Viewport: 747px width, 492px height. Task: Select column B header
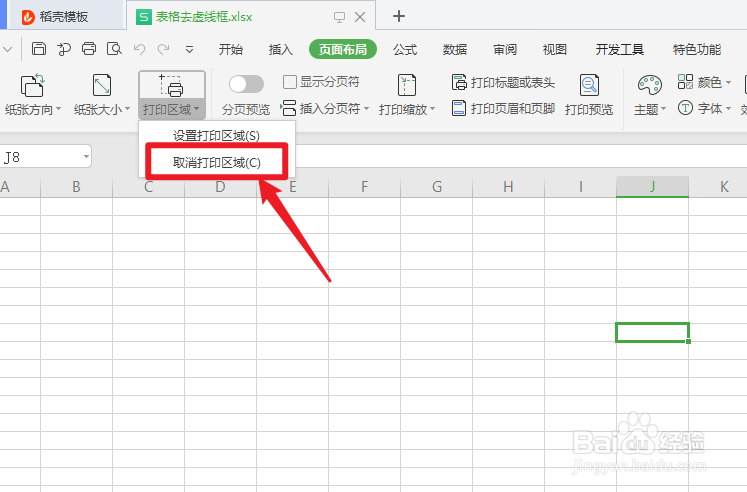(76, 187)
